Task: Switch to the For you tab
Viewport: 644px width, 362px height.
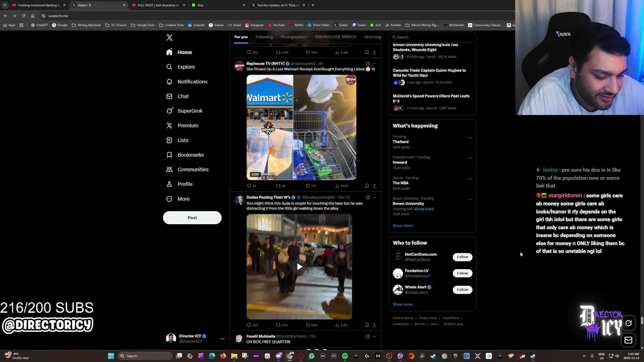Action: (x=240, y=37)
